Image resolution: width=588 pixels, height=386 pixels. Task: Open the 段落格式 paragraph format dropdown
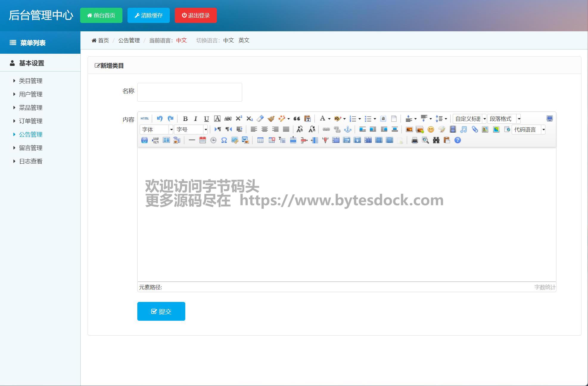[x=504, y=119]
